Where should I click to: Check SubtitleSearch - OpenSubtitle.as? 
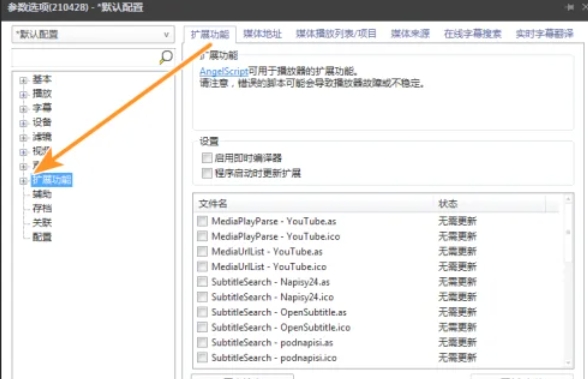pos(202,312)
